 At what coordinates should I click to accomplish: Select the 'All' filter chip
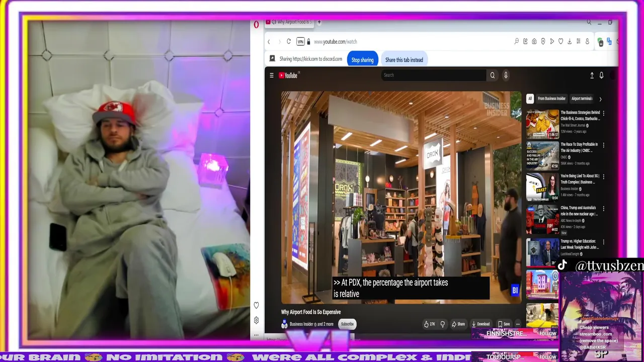[529, 99]
